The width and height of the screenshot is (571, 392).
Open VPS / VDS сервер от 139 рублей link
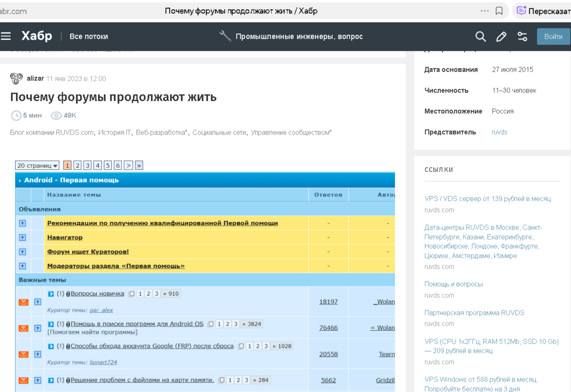click(487, 199)
